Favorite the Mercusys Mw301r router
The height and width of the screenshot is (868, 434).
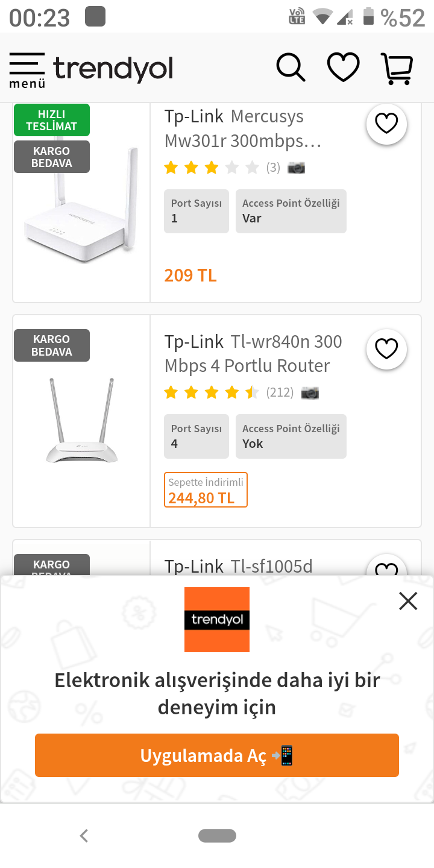(386, 124)
